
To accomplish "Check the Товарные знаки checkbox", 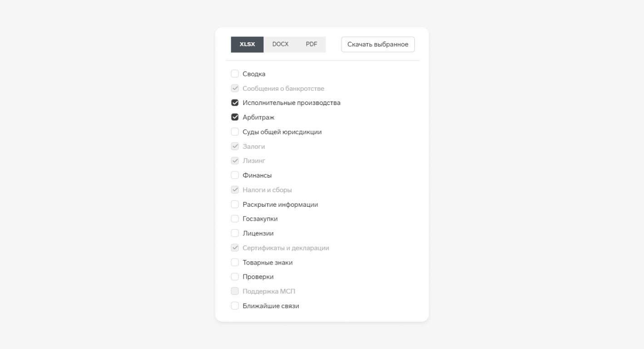I will click(x=235, y=263).
